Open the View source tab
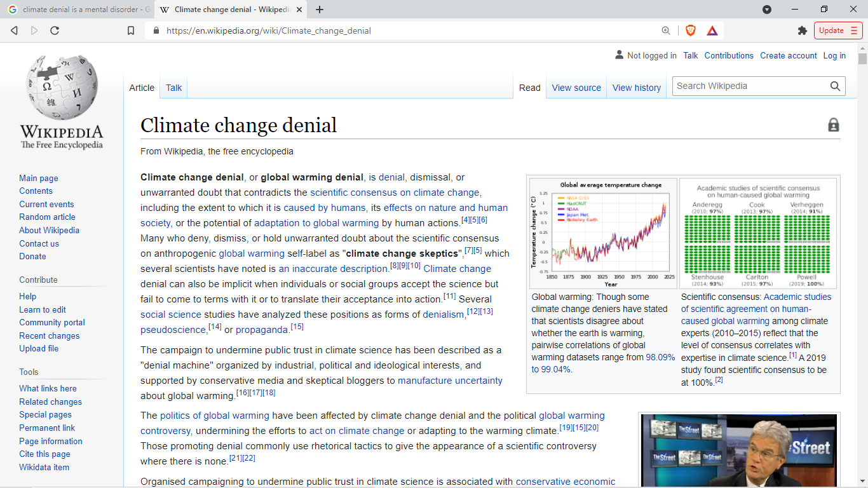The width and height of the screenshot is (868, 488). 576,88
